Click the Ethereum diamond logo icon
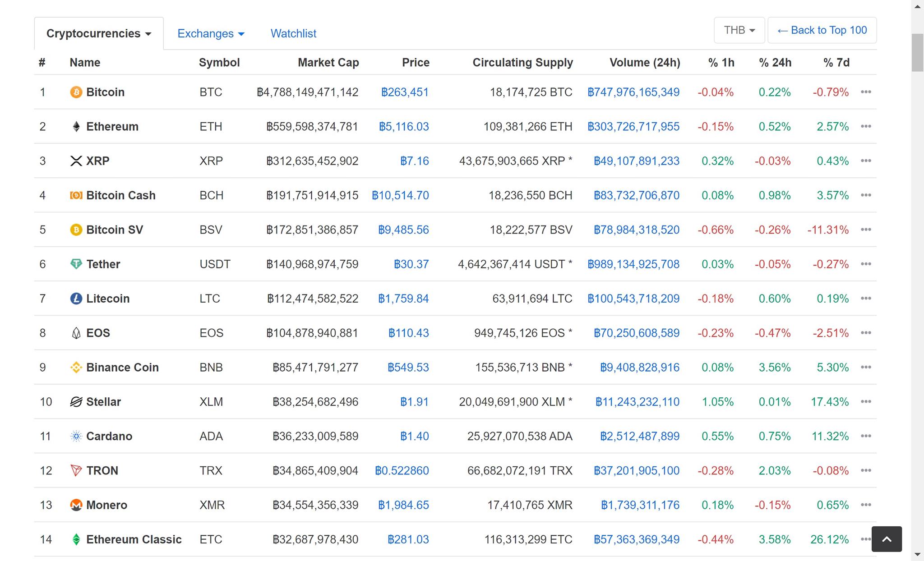Screen dimensions: 924x561 pos(76,127)
